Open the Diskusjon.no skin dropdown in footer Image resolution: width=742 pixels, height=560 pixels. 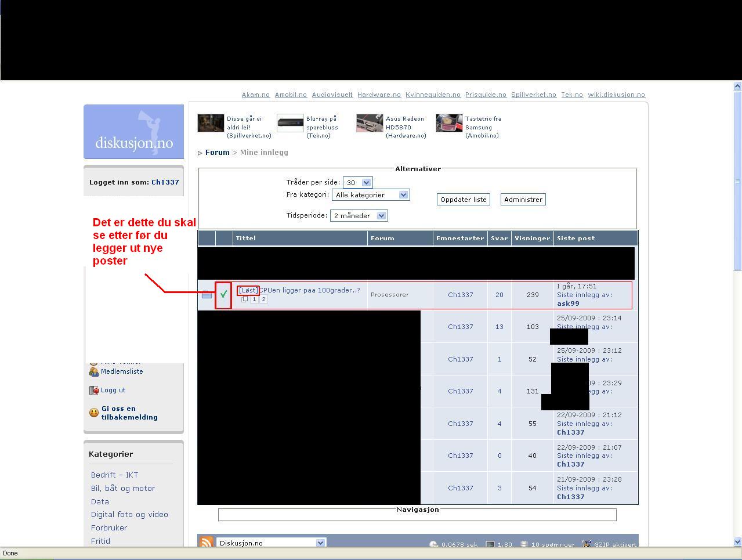pos(272,543)
